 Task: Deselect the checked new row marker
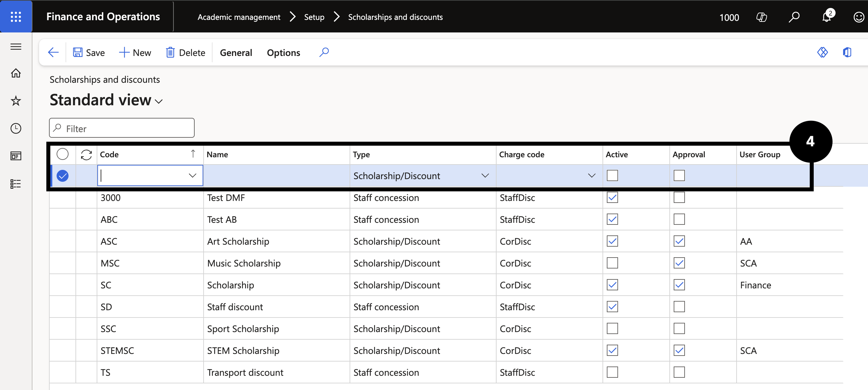click(x=62, y=175)
